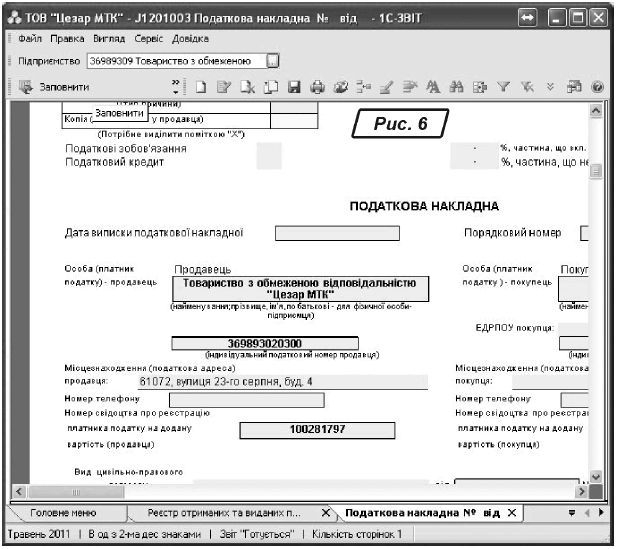Click the Save floppy disk icon
The width and height of the screenshot is (617, 549).
pyautogui.click(x=295, y=87)
